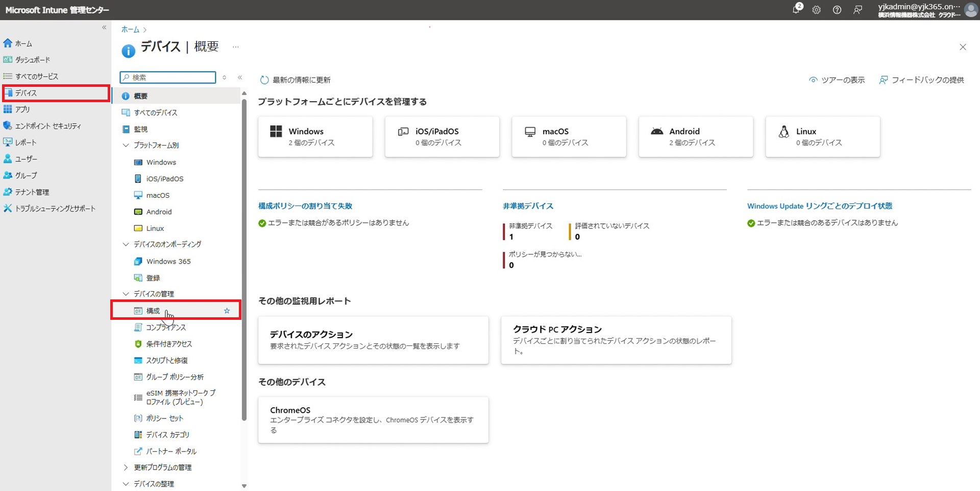Click トラブルシューティングとサポート wrench icon
The height and width of the screenshot is (491, 980).
pyautogui.click(x=8, y=208)
